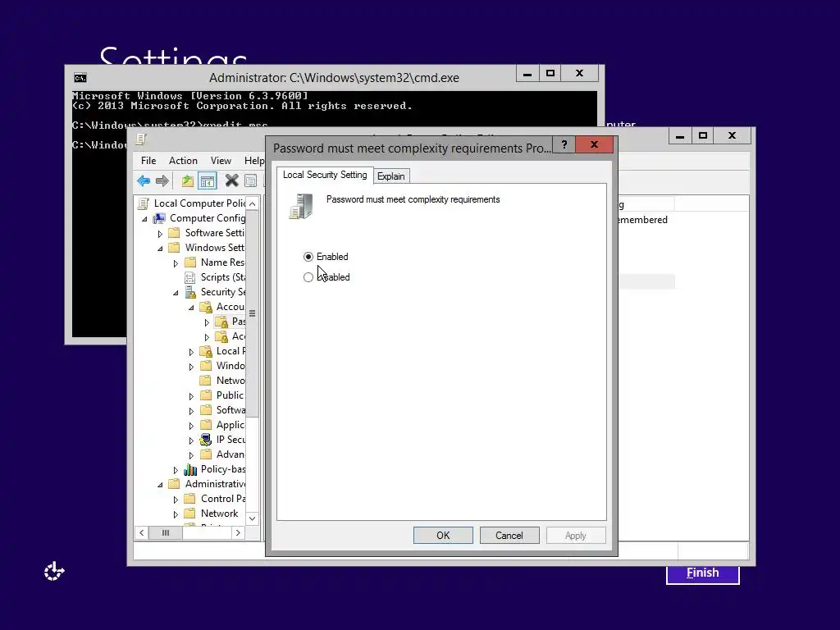Viewport: 840px width, 630px height.
Task: Select the Application Control tree item
Action: 231,426
